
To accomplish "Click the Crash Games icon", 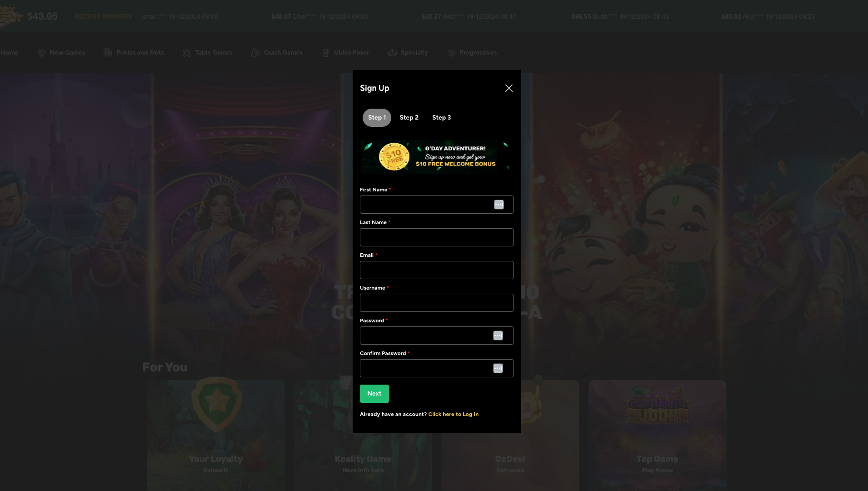I will pos(255,53).
